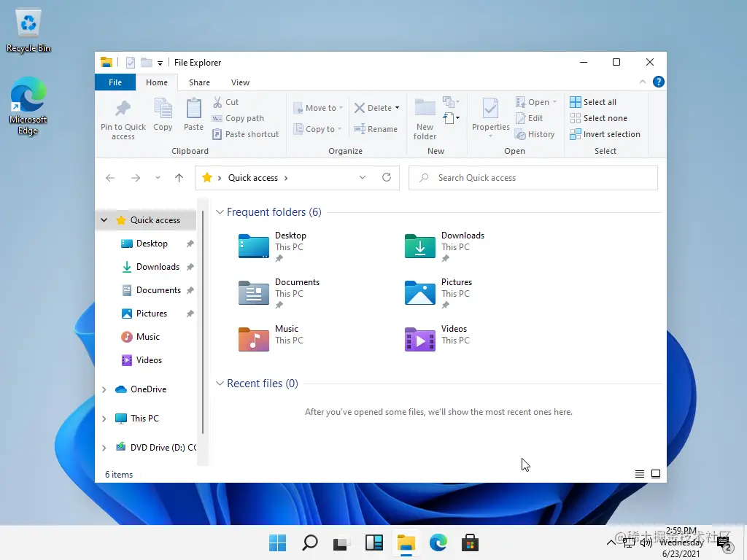Viewport: 747px width, 560px height.
Task: Click the Search Quick access field
Action: click(x=533, y=178)
